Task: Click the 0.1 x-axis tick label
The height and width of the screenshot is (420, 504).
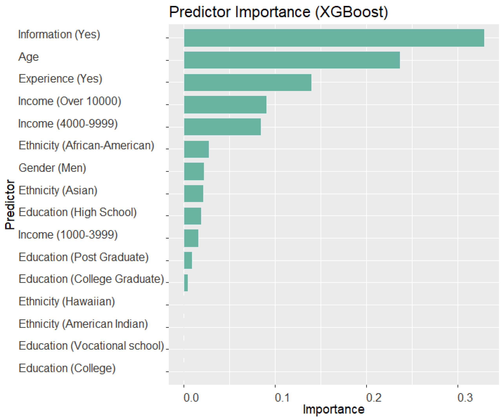Action: tap(282, 398)
